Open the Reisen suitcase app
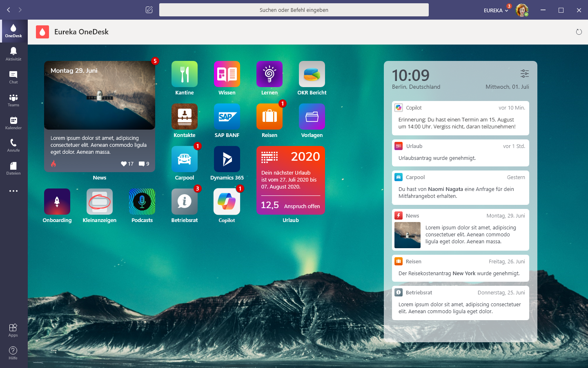This screenshot has width=588, height=368. (x=269, y=117)
